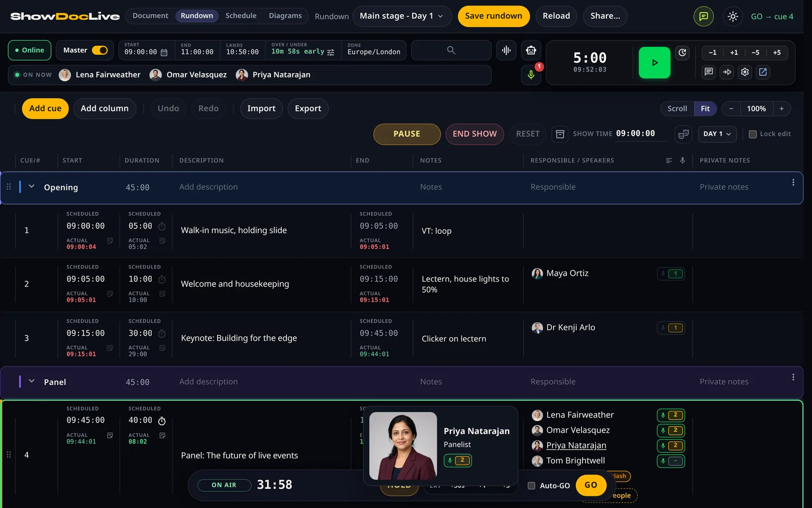The height and width of the screenshot is (508, 812).
Task: Open Panel group three-dot menu
Action: [793, 377]
